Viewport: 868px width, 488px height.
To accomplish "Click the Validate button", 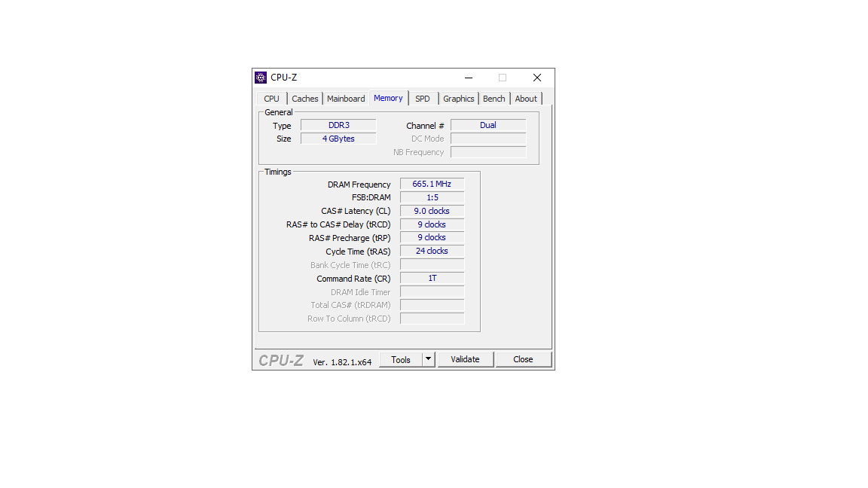I will (465, 360).
